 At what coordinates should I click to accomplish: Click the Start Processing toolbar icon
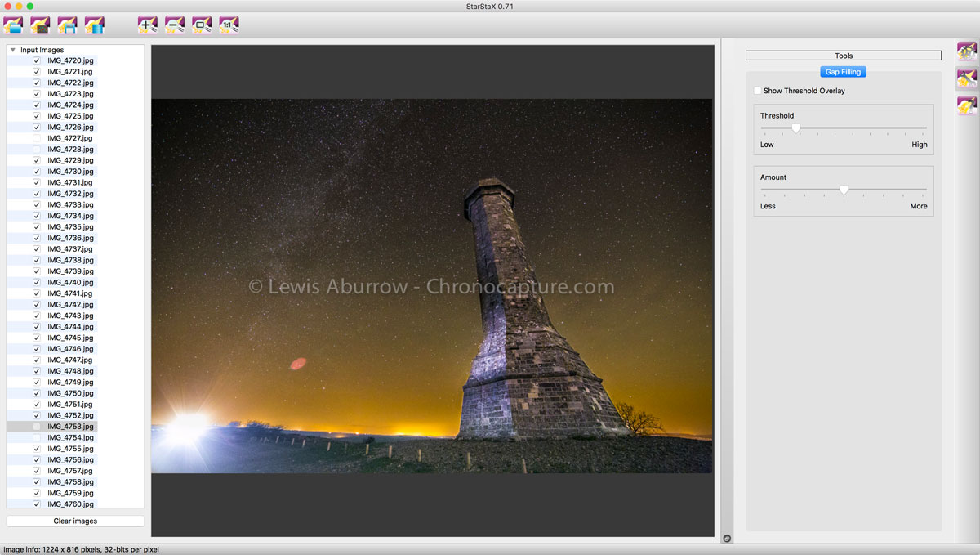click(x=95, y=25)
